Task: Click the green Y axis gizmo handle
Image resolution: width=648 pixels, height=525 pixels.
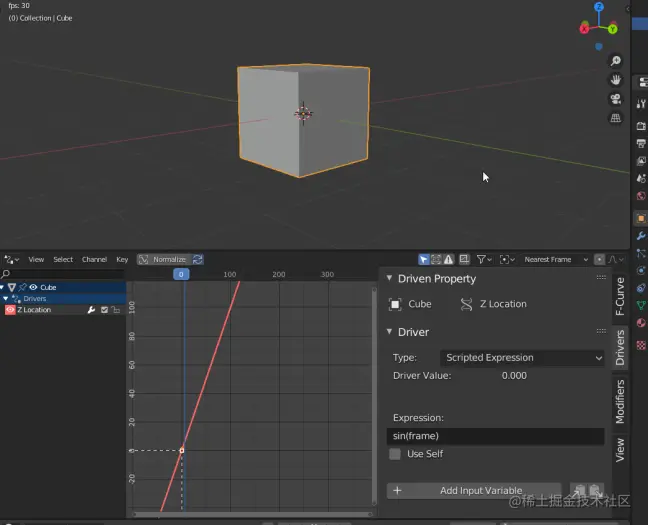Action: pyautogui.click(x=612, y=29)
